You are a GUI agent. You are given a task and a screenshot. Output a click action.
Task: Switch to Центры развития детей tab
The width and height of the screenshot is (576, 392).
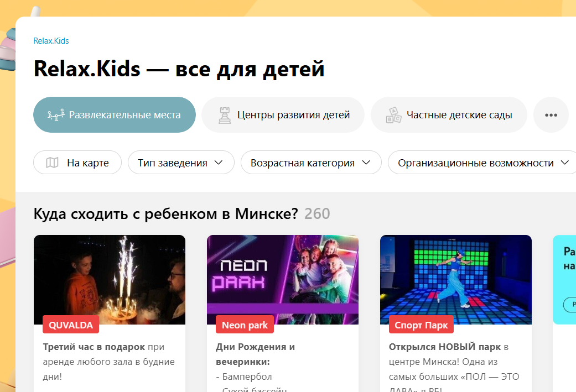[283, 115]
